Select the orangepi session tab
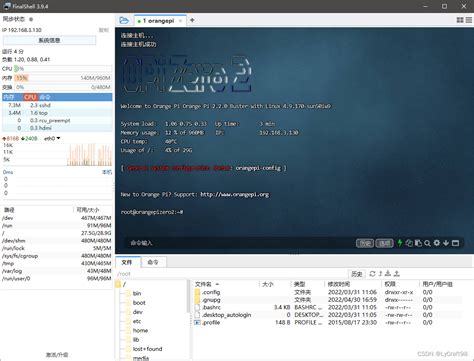The height and width of the screenshot is (361, 474). (159, 21)
